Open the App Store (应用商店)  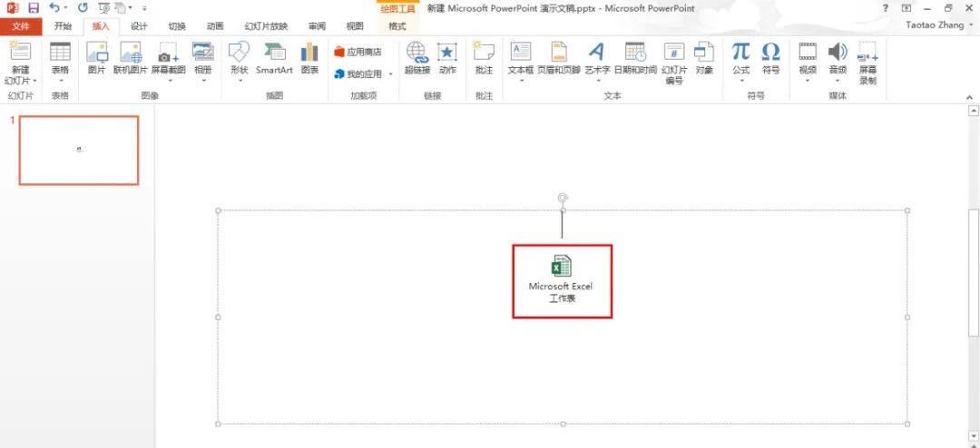358,52
